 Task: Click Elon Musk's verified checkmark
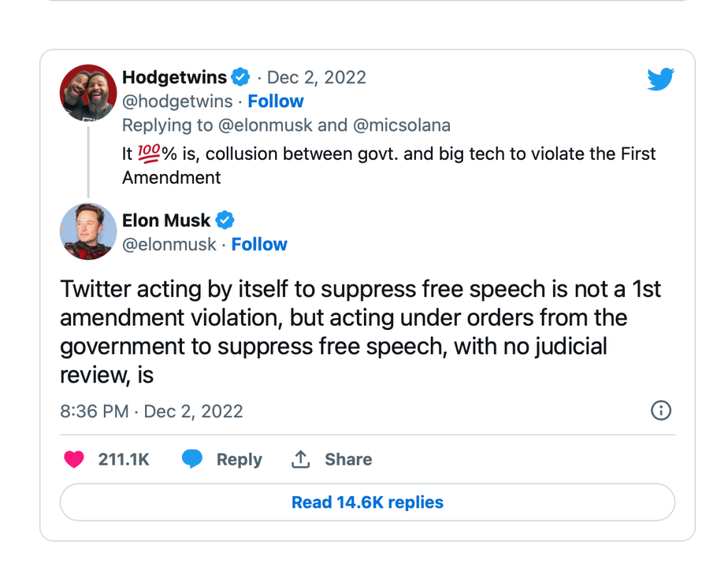click(x=225, y=220)
